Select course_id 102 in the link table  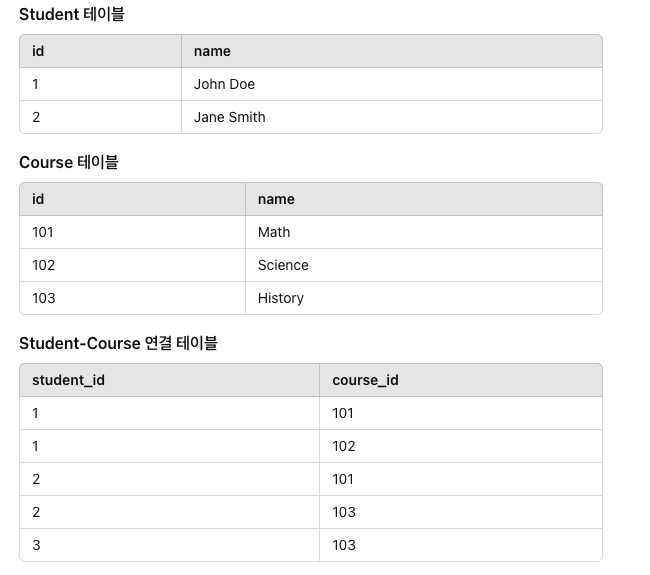pos(461,446)
